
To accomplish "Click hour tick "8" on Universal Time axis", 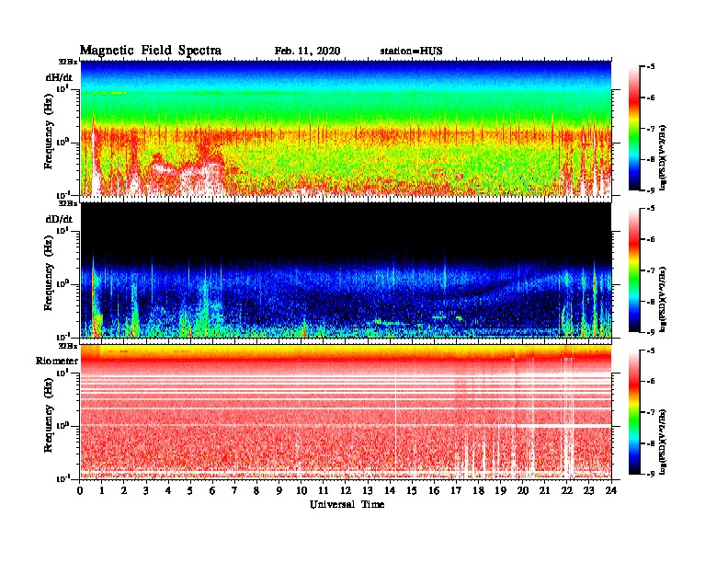I will [256, 491].
